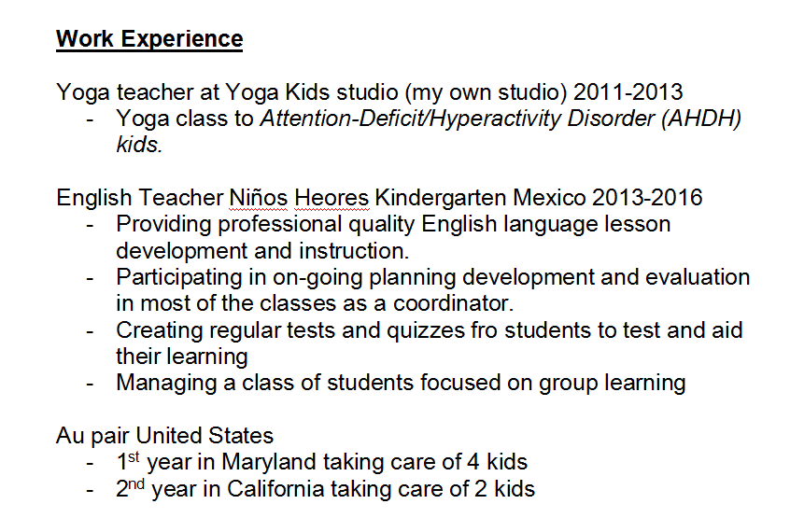Click the Managing a class of students line
790x532 pixels.
[x=401, y=383]
